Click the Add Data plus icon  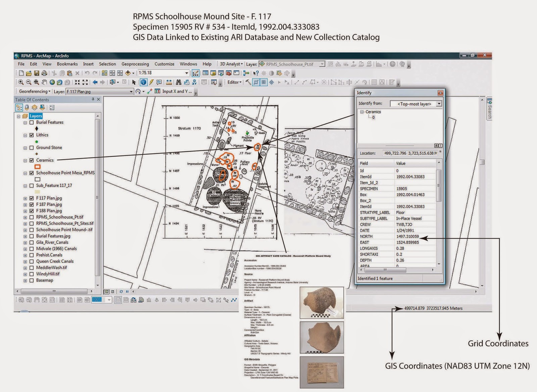click(x=128, y=73)
